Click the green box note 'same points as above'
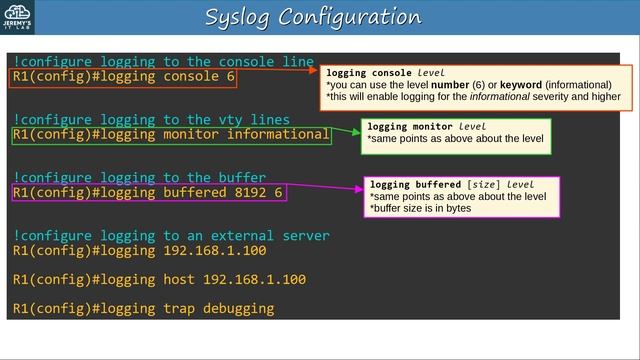Viewport: 640px width, 360px height. click(x=455, y=139)
